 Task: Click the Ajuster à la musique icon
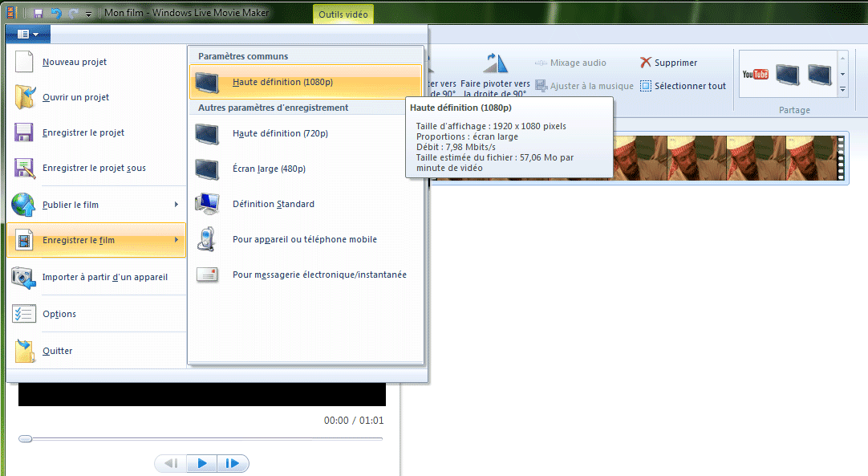[541, 86]
